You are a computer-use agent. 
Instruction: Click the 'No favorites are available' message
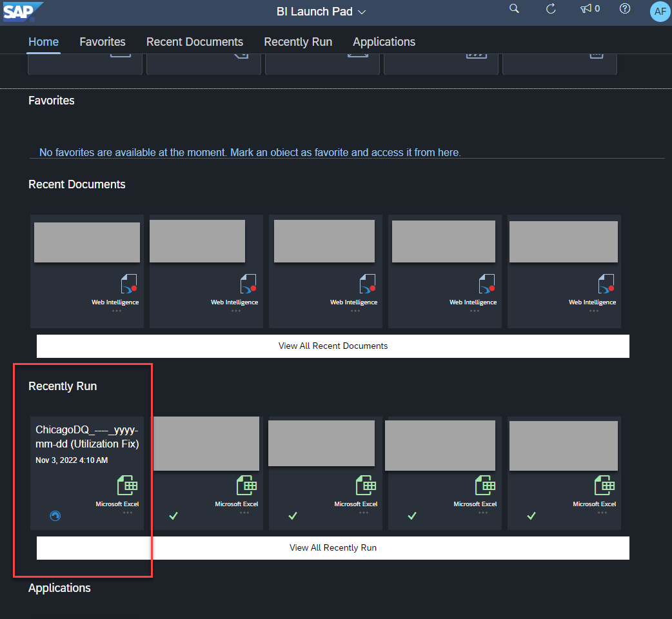click(x=250, y=153)
